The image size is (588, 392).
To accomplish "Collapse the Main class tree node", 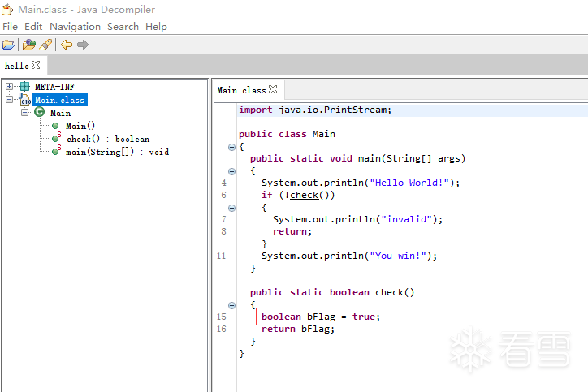I will [24, 112].
